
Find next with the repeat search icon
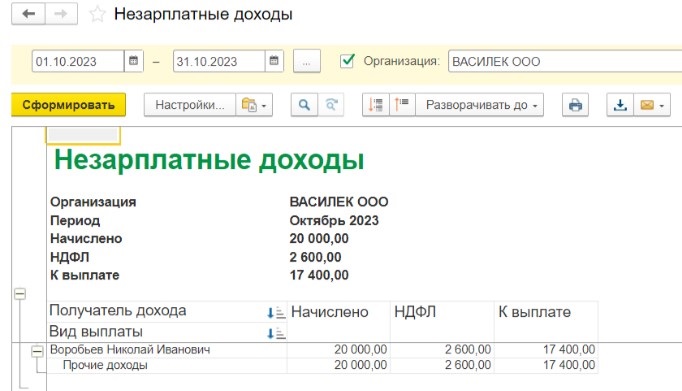point(331,105)
